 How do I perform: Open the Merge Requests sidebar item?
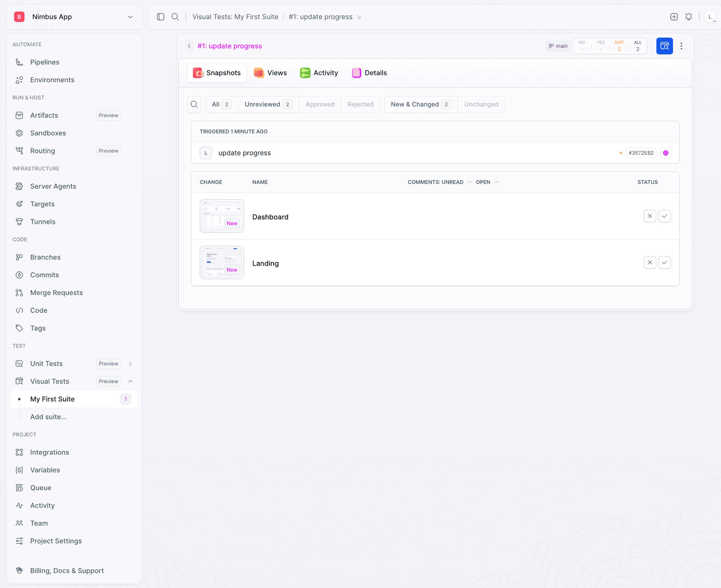[74, 293]
